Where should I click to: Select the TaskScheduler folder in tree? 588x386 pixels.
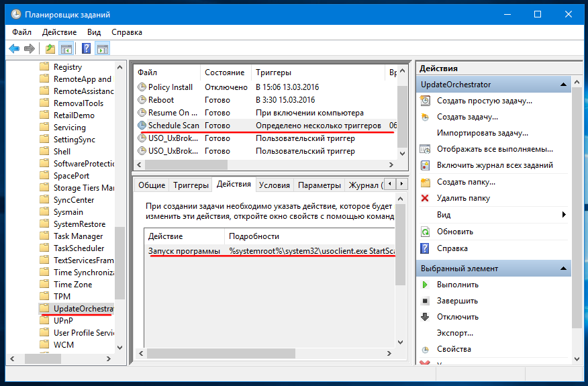tap(79, 248)
